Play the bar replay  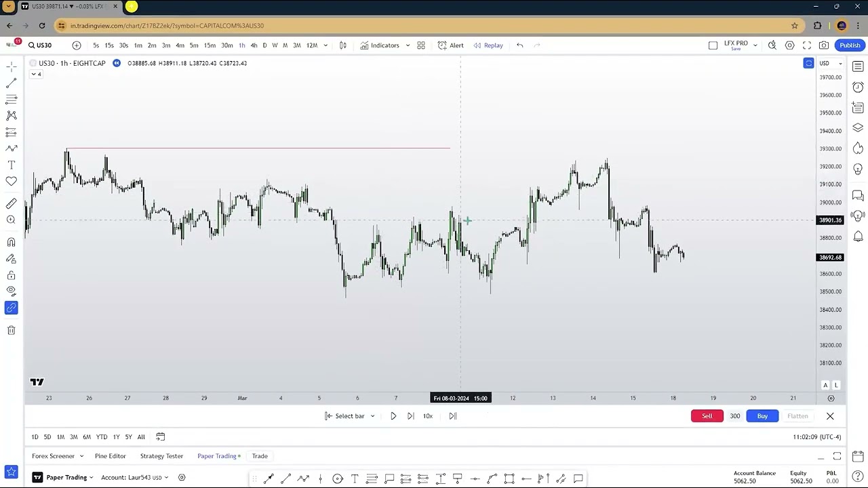pyautogui.click(x=393, y=416)
